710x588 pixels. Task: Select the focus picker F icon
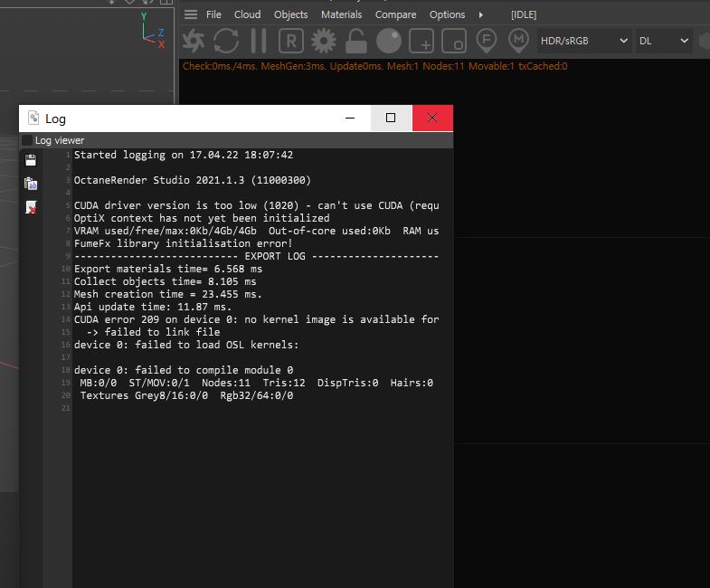click(487, 41)
